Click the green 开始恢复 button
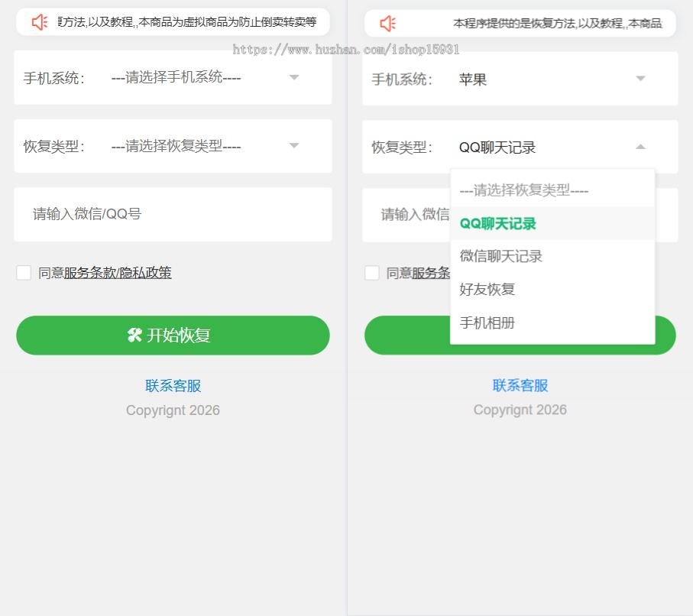The height and width of the screenshot is (616, 693). 173,336
